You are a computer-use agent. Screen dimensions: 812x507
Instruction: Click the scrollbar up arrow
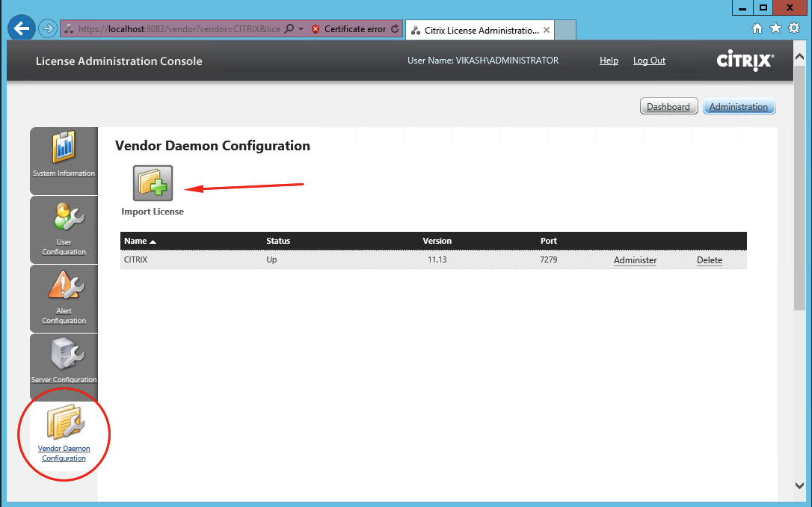[x=799, y=56]
